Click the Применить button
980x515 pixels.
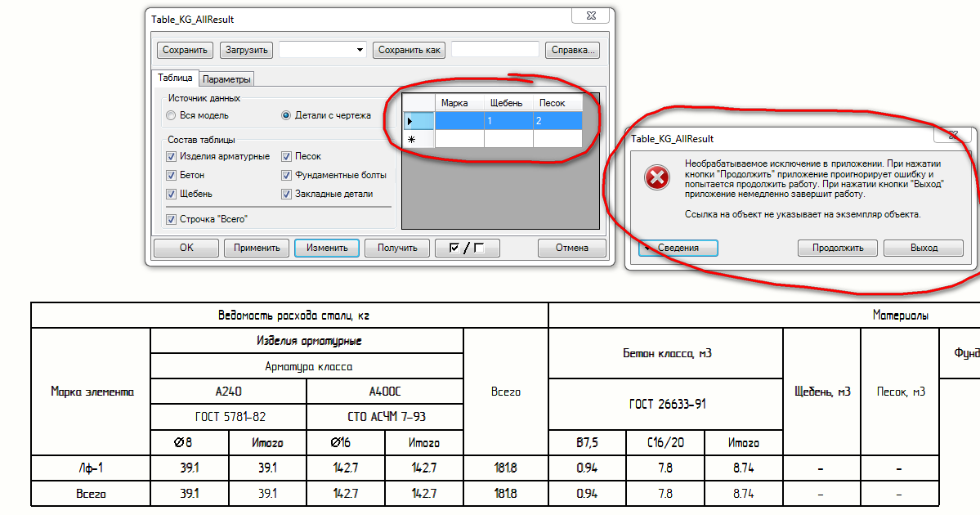(x=257, y=249)
